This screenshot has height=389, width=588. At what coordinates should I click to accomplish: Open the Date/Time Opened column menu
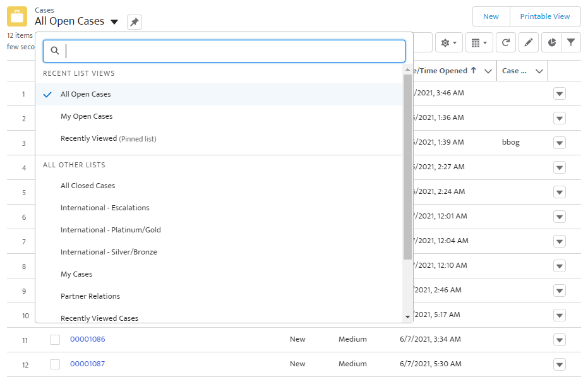coord(488,71)
